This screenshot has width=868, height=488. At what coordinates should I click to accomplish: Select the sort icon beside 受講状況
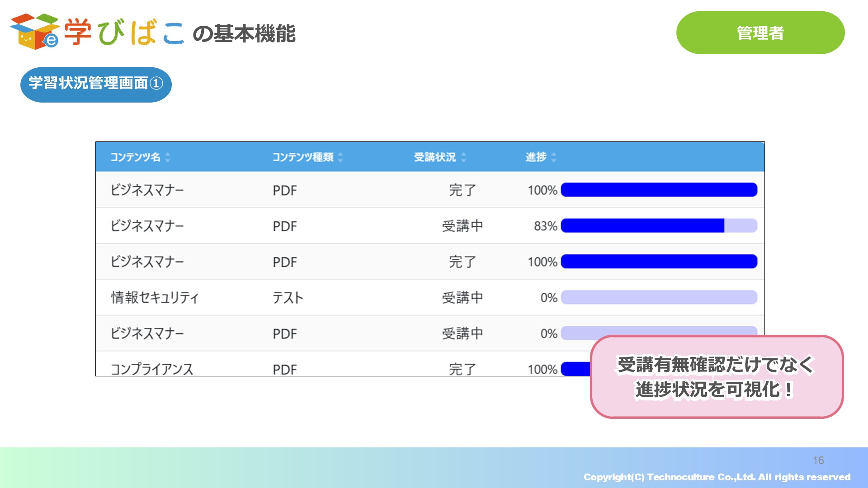coord(463,158)
